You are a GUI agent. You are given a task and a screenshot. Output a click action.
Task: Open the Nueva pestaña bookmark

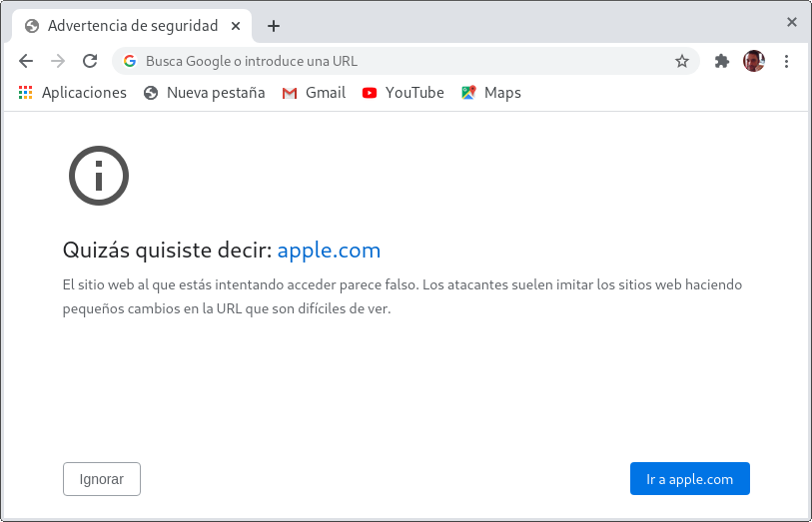[205, 93]
